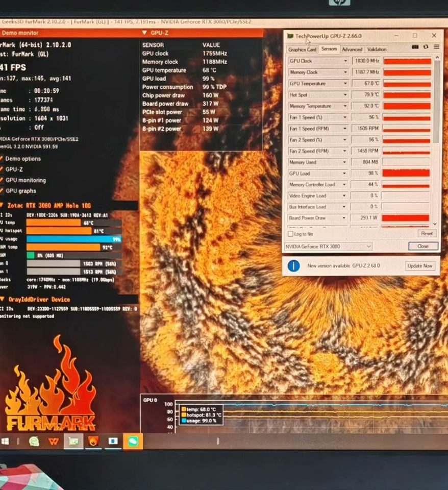Click the blue info icon in update banner
Viewport: 448px width, 490px height.
click(x=293, y=265)
